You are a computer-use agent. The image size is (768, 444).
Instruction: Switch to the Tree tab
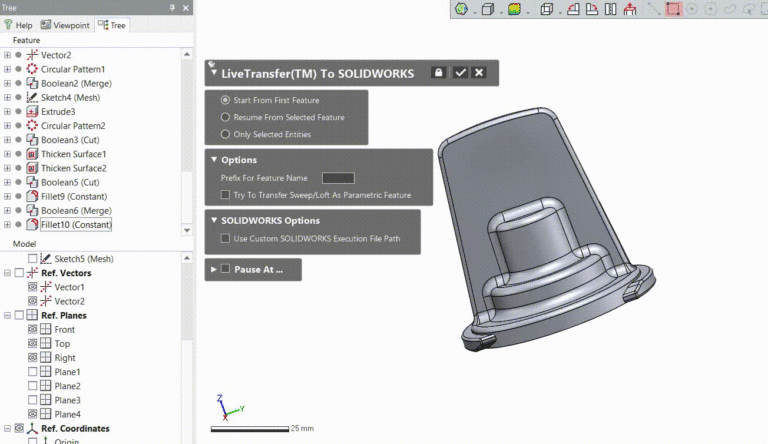pyautogui.click(x=112, y=25)
